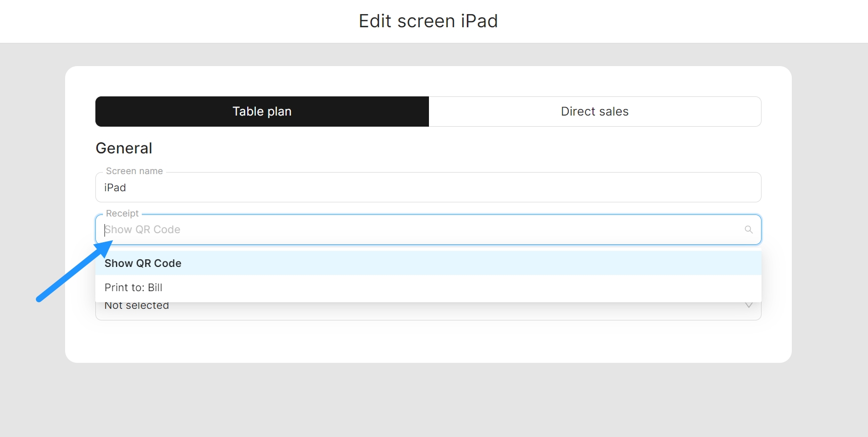Viewport: 868px width, 437px height.
Task: Click the chevron arrow beside Not selected
Action: [x=749, y=306]
